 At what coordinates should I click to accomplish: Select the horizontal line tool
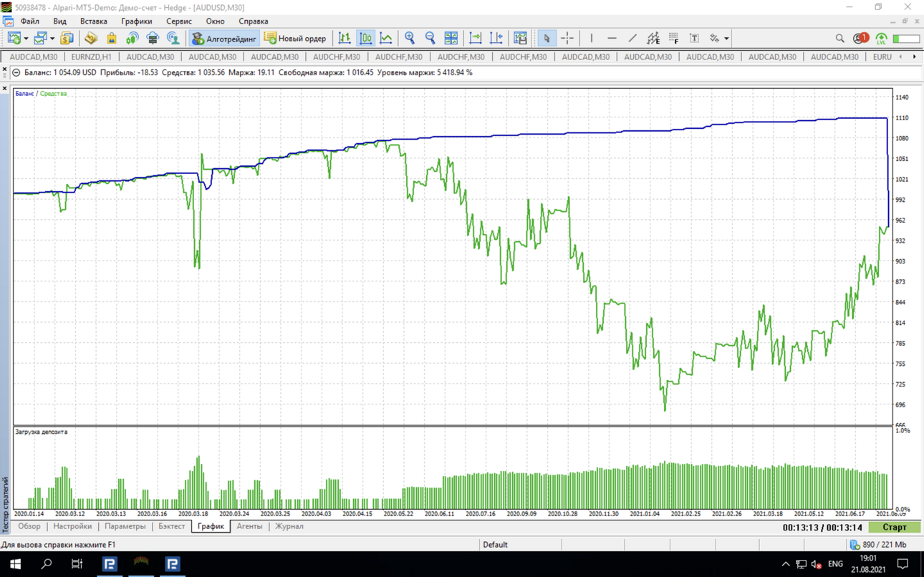click(x=612, y=38)
